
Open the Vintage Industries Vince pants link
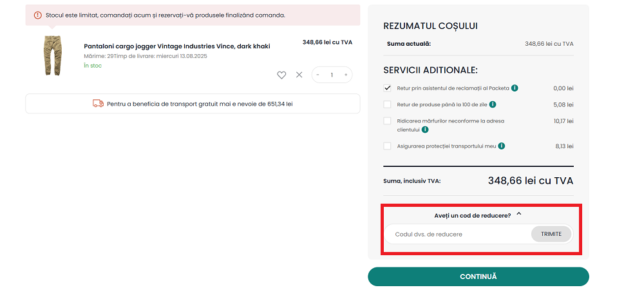177,46
